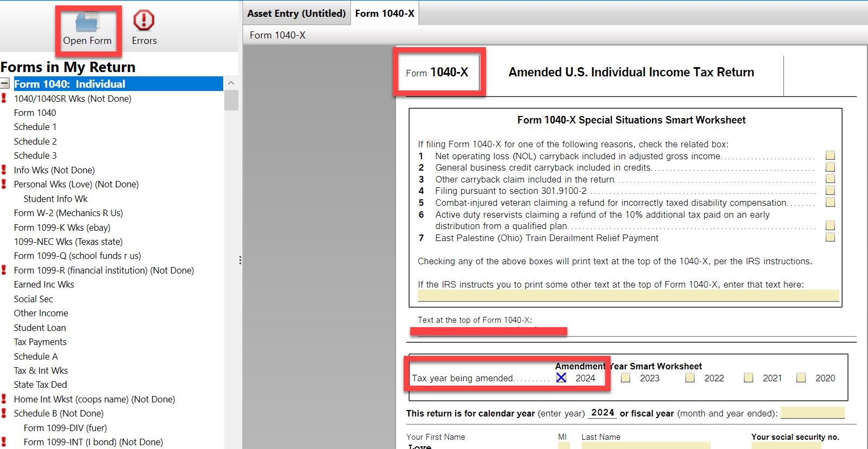Open the Social Sec worksheet

point(34,299)
